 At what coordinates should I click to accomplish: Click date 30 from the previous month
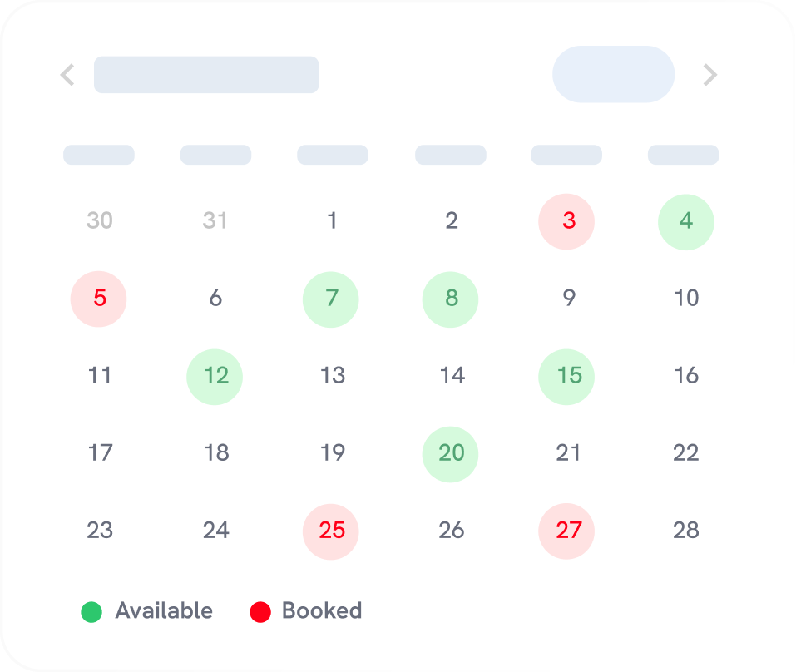click(98, 221)
